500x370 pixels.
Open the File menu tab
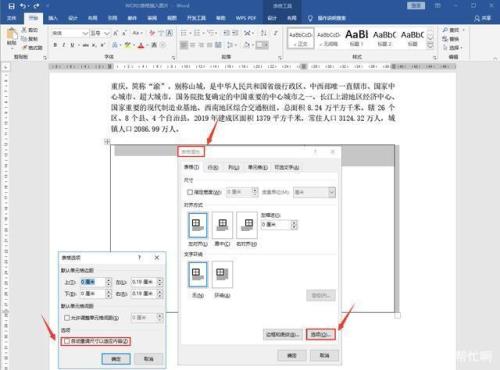[12, 18]
